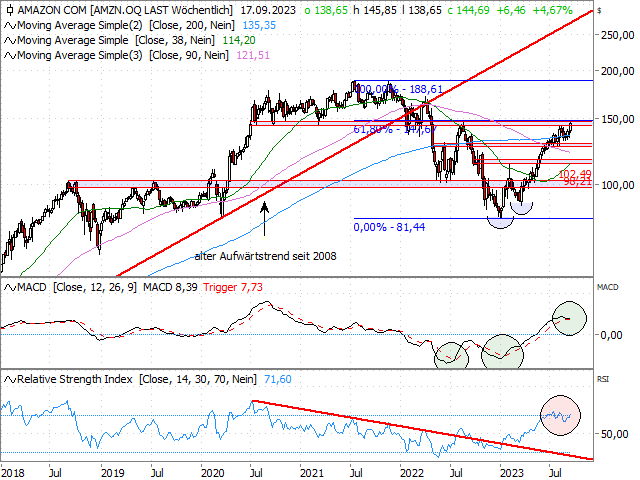Click the Fibonacci label 100,00% - 188,61

pos(399,89)
